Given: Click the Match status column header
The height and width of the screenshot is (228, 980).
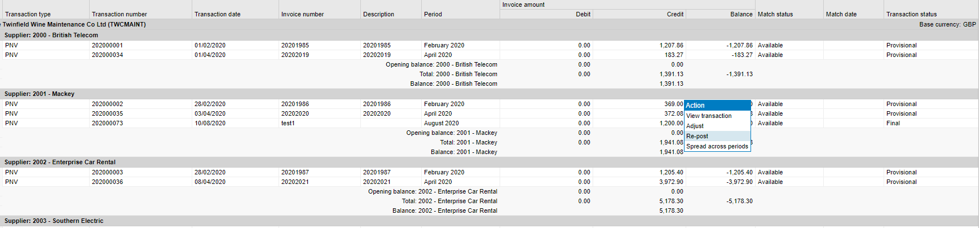Looking at the screenshot, I should coord(775,14).
